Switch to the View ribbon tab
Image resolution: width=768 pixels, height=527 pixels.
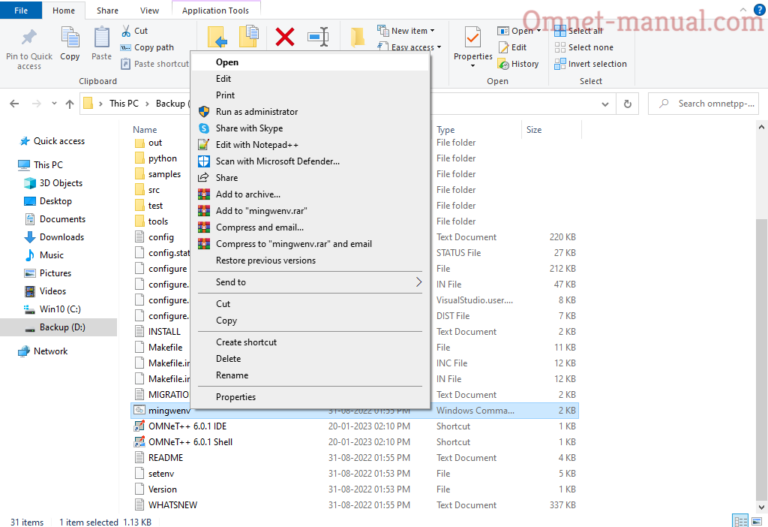coord(149,10)
